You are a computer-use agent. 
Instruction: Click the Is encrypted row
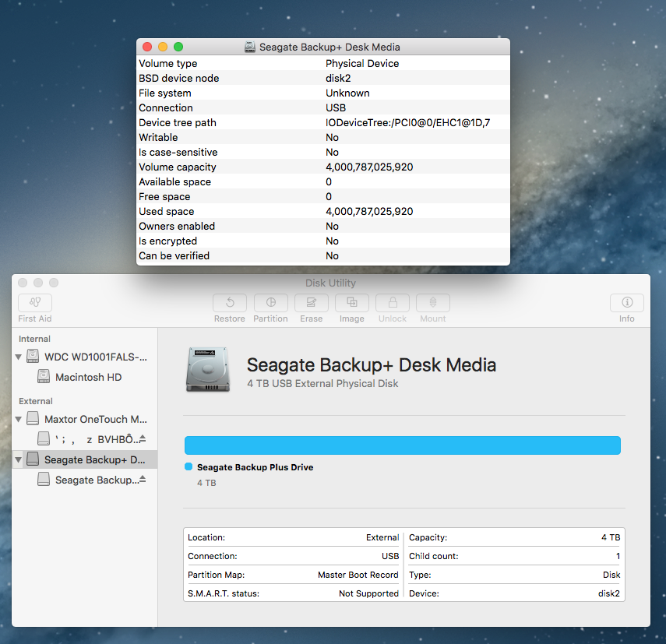tap(323, 241)
